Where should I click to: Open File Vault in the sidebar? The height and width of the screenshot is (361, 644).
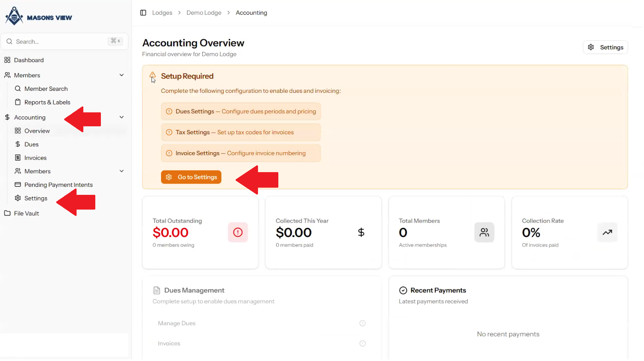pos(26,214)
